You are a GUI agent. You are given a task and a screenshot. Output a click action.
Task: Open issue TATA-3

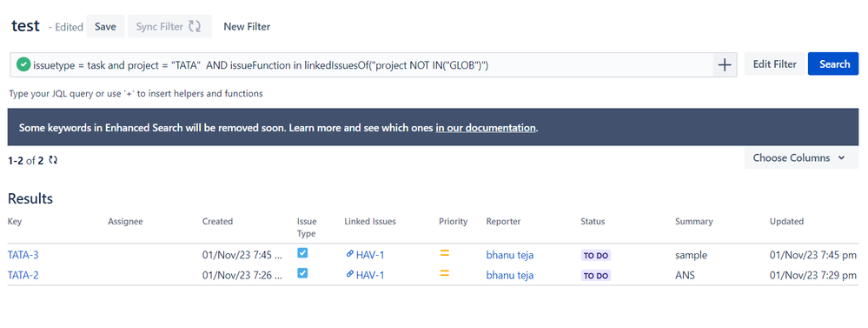(23, 255)
